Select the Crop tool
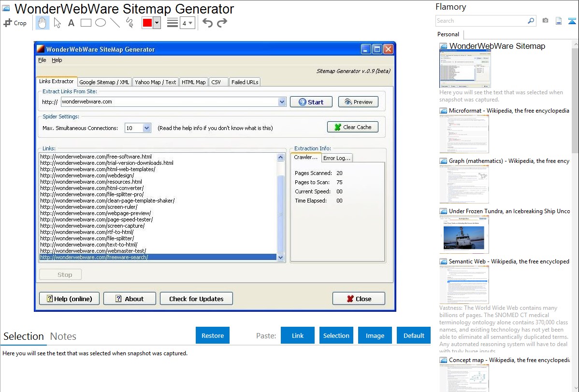The height and width of the screenshot is (392, 579). click(15, 23)
